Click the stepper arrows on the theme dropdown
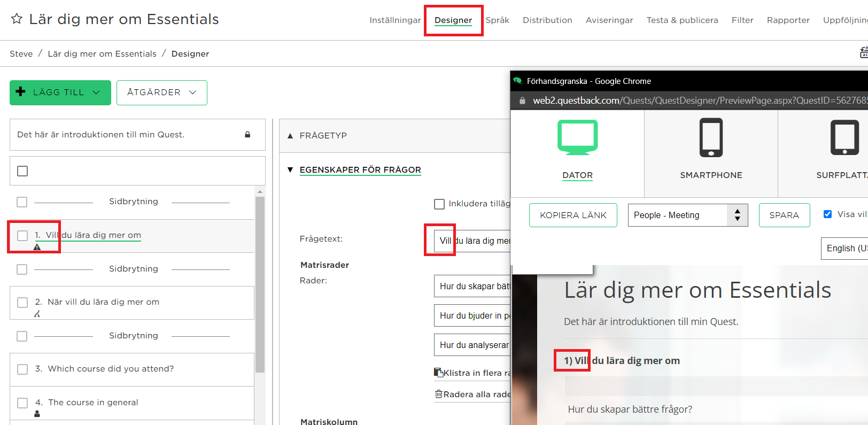868x425 pixels. click(738, 215)
